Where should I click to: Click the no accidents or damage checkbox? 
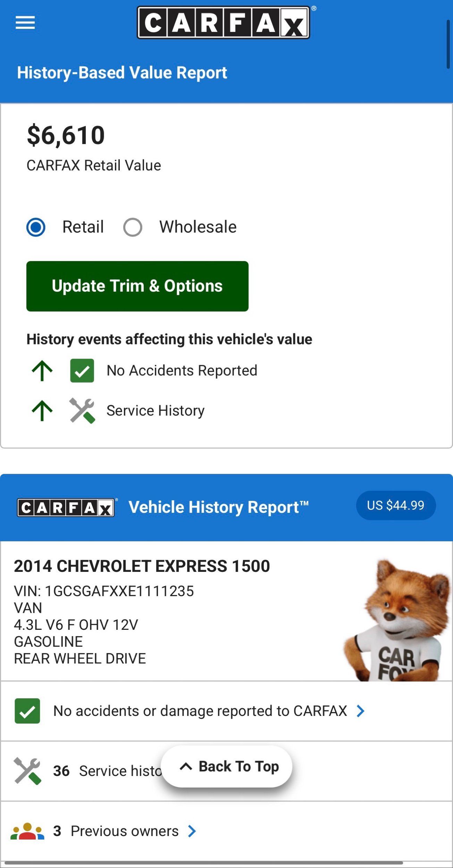click(x=27, y=711)
